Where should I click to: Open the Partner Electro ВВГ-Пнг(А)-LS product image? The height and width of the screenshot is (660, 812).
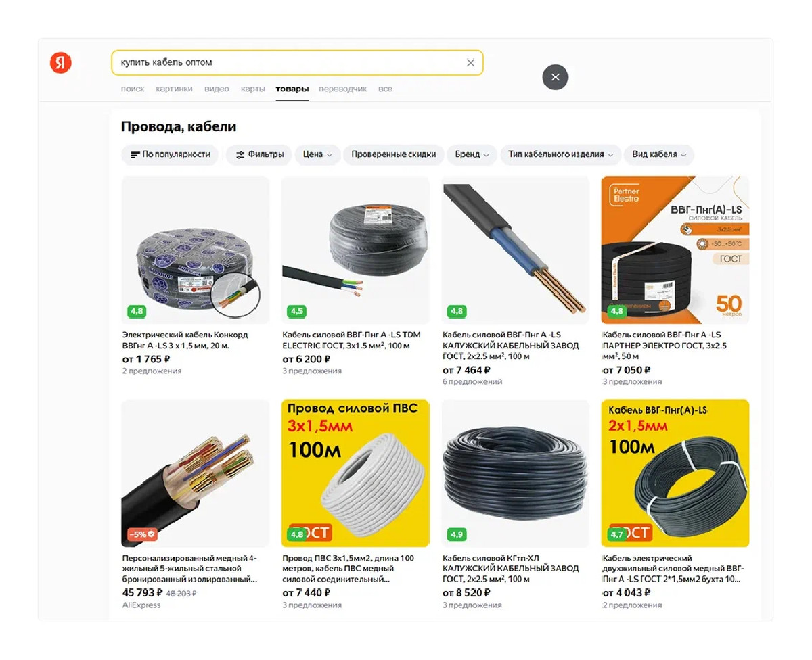675,250
